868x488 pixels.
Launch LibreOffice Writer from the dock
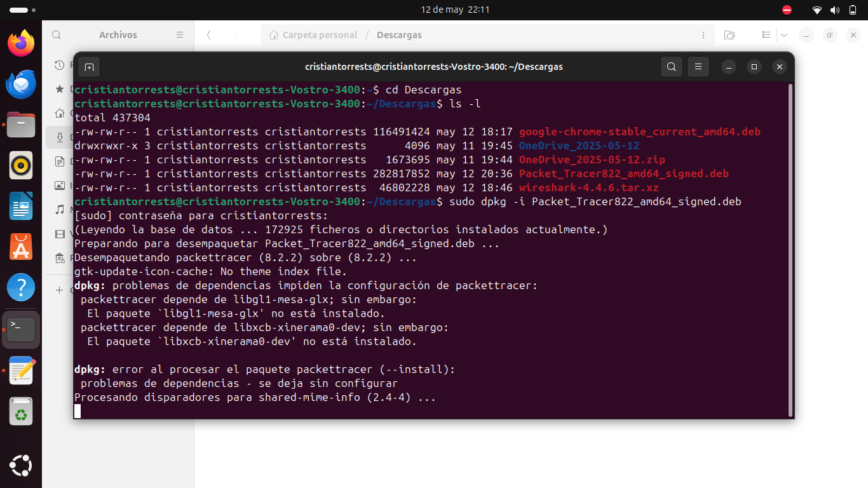(21, 206)
